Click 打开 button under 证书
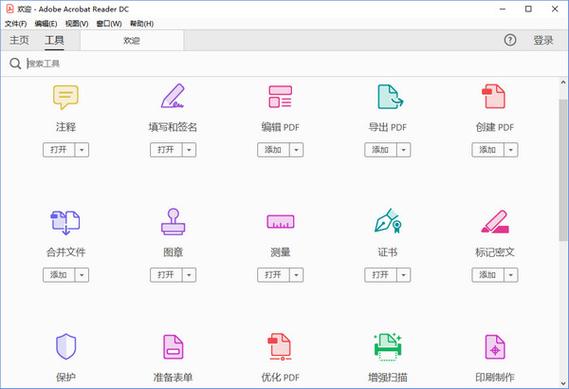569x389 pixels. click(x=381, y=275)
